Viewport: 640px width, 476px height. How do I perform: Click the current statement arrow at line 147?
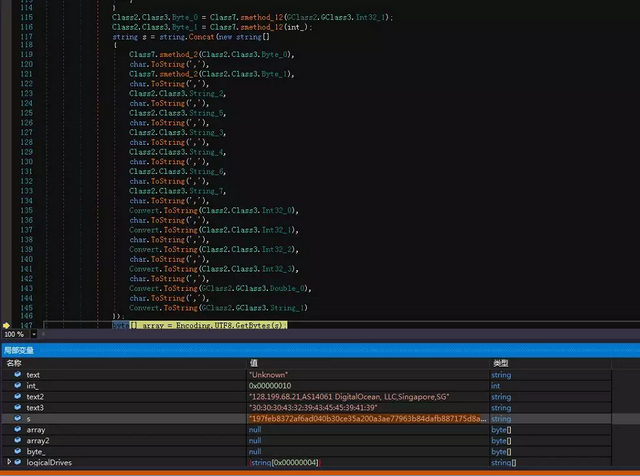(x=6, y=325)
